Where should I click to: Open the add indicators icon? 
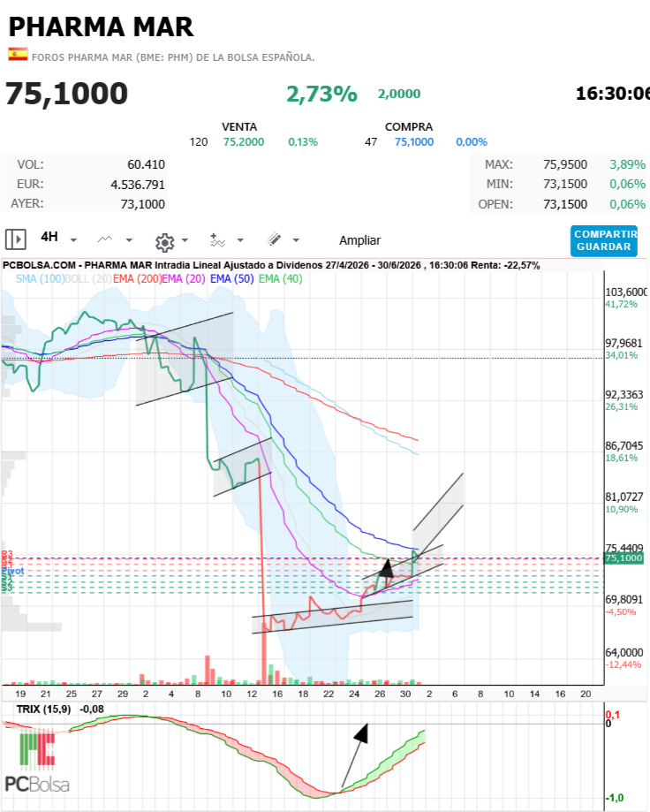click(x=218, y=240)
